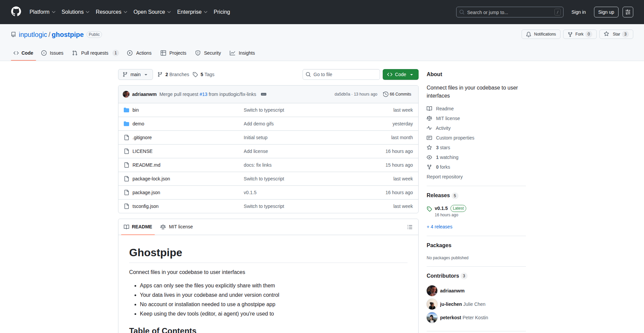Expand the Resources menu
644x333 pixels.
tap(111, 12)
